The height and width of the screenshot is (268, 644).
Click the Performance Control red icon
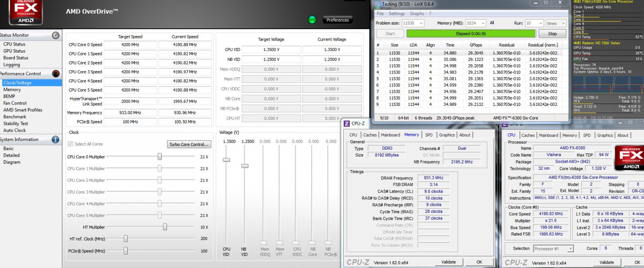click(56, 73)
